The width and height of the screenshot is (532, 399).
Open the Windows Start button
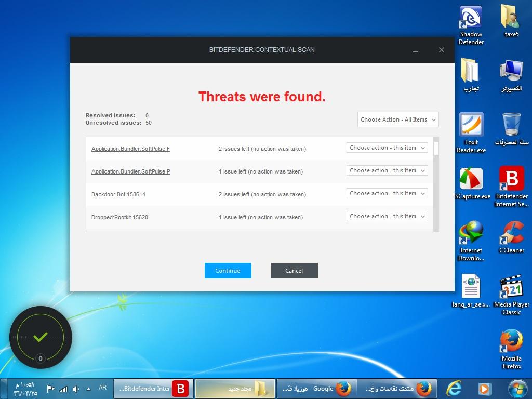point(518,389)
